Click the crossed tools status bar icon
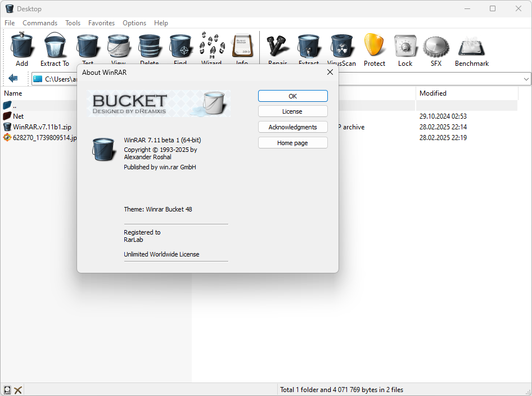 (x=18, y=390)
